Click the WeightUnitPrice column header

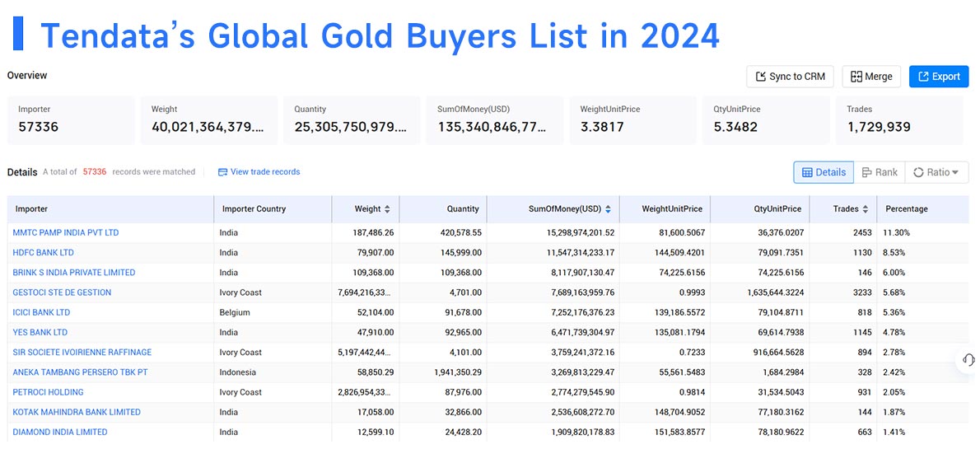665,209
